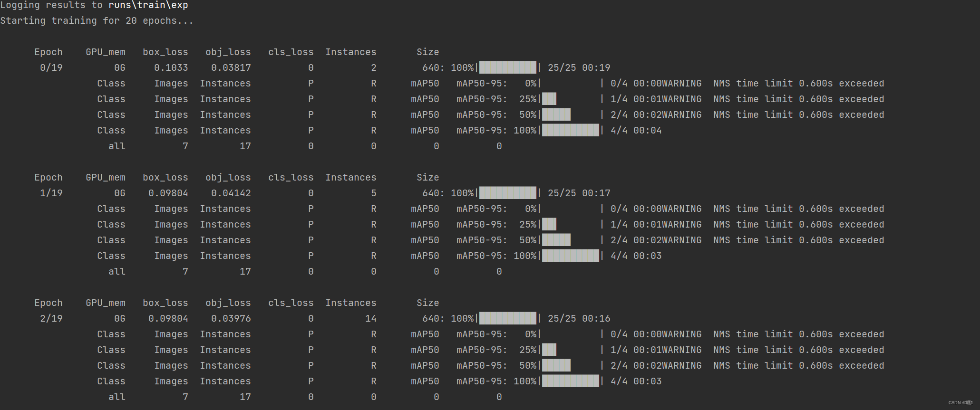This screenshot has height=410, width=980.
Task: Click the validation progress bar next to 4/4 00:04
Action: (571, 130)
